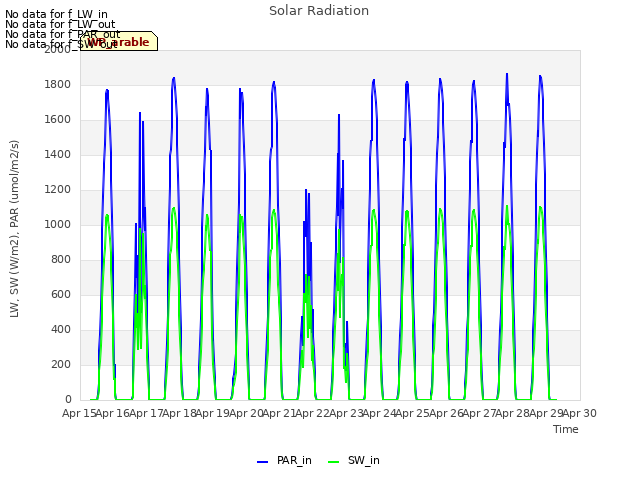
Task: Click the Apr 23 x-axis tick label
Action: coord(346,413)
